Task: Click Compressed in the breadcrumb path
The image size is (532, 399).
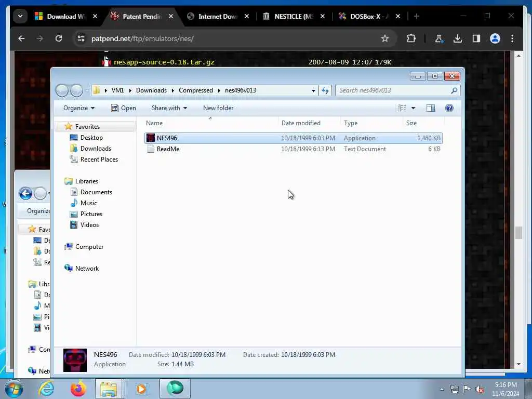Action: [x=196, y=90]
